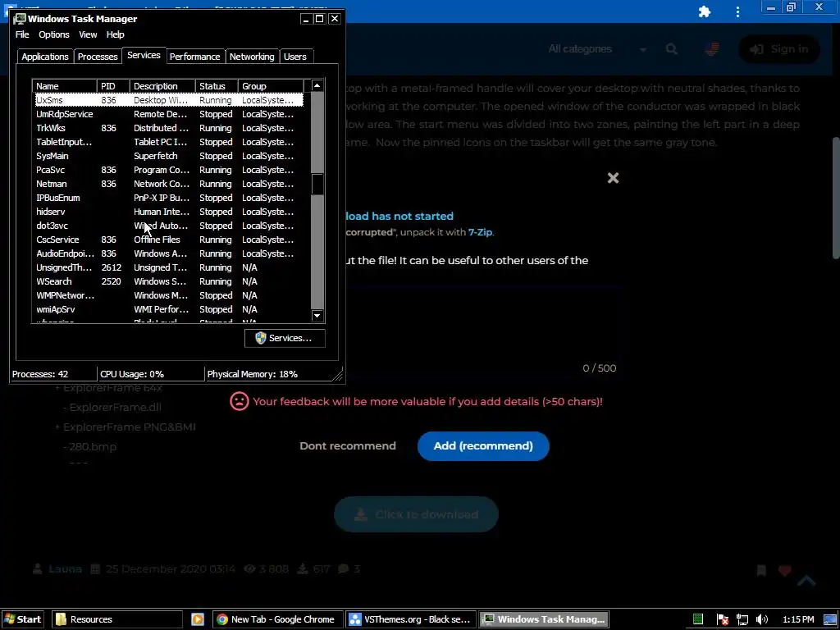Click the Services... button

(x=285, y=338)
